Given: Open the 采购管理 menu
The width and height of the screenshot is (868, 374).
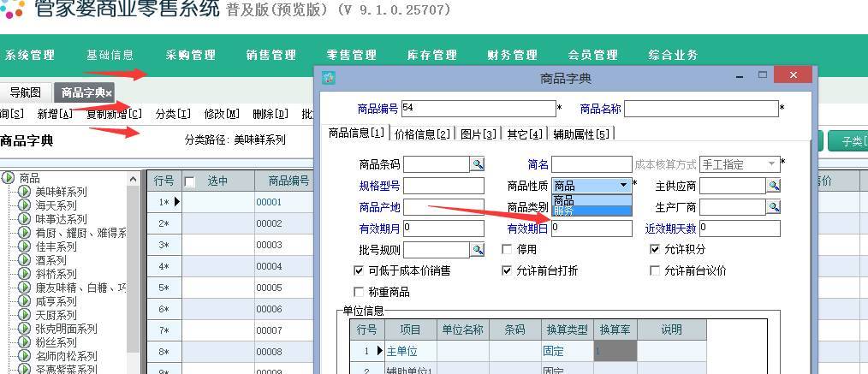Looking at the screenshot, I should click(190, 56).
